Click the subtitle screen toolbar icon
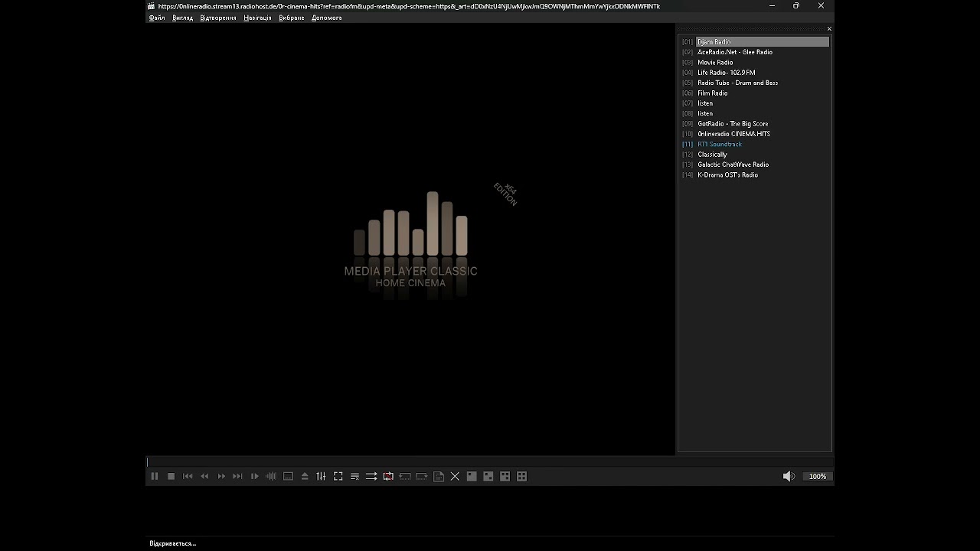Screen dimensions: 980x551 coord(288,476)
